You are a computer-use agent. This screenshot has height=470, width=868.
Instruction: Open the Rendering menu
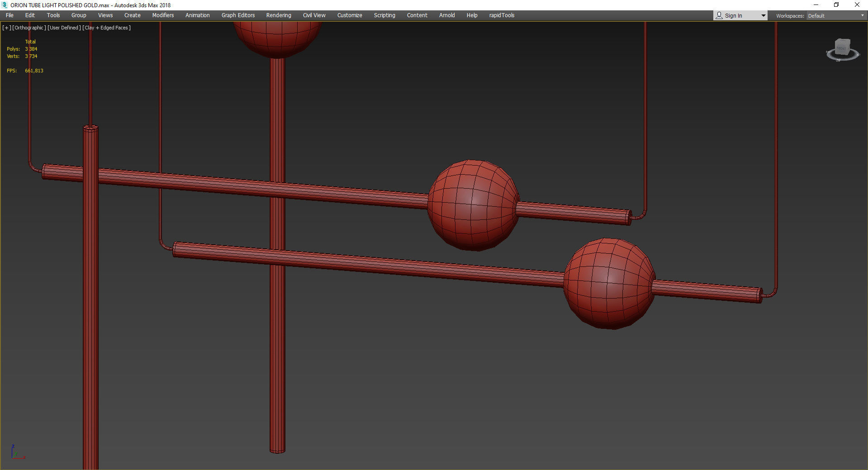pos(279,15)
